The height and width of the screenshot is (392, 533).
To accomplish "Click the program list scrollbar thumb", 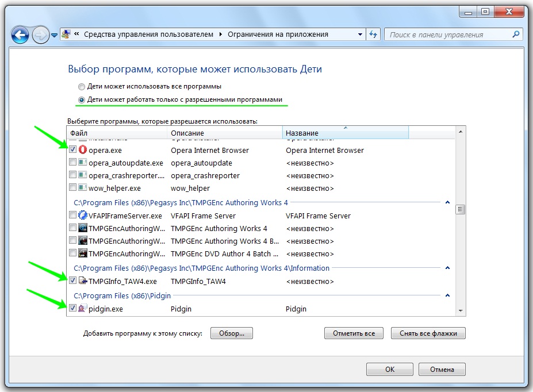I will 460,209.
